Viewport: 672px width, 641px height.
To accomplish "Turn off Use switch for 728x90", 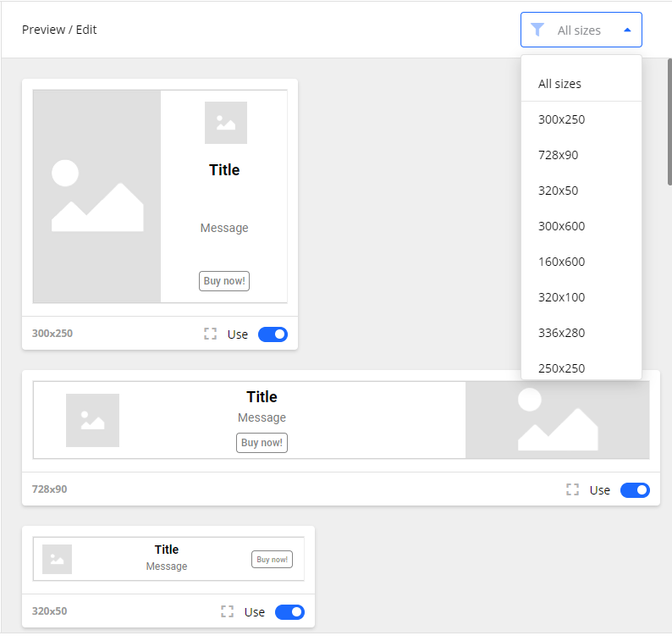I will pos(635,489).
